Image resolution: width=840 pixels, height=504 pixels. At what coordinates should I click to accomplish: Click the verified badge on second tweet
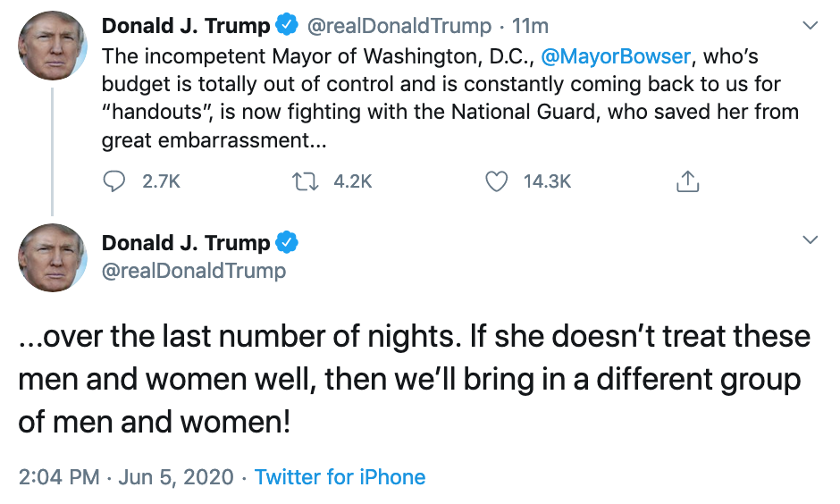pos(287,242)
